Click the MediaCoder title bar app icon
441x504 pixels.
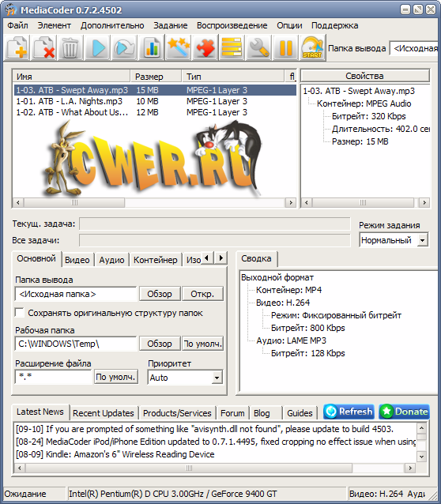(x=11, y=9)
